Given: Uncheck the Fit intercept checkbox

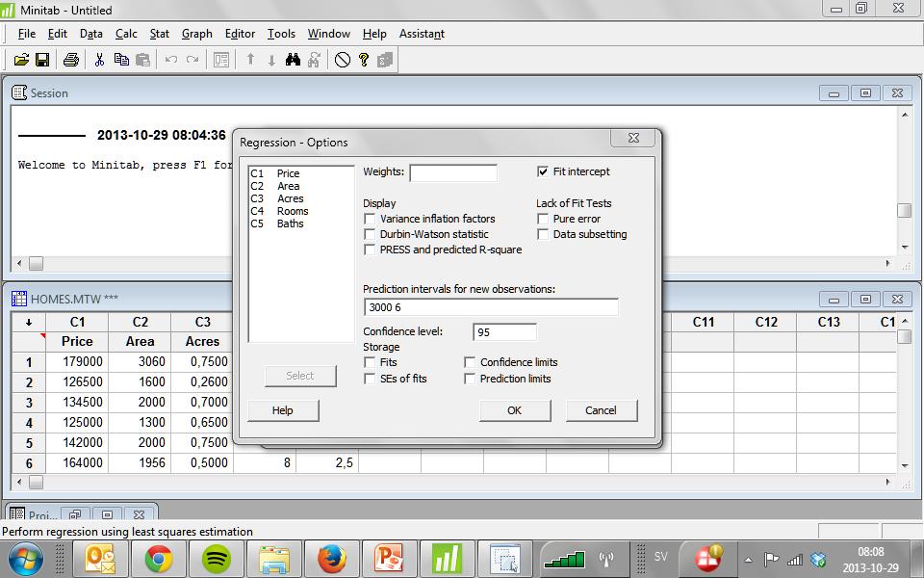Looking at the screenshot, I should (543, 171).
